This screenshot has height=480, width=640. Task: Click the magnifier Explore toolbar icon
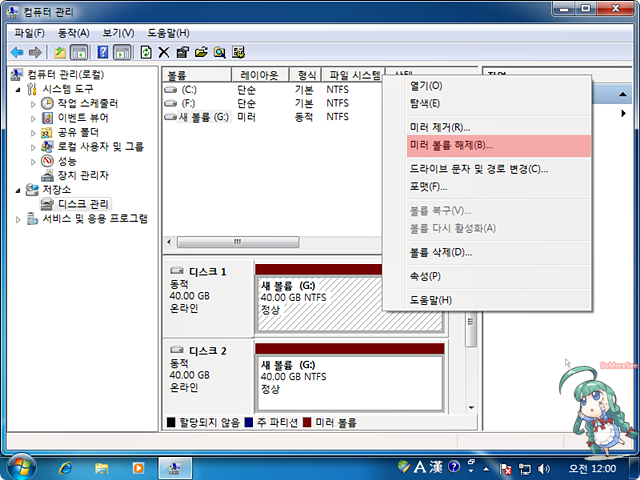pos(219,52)
